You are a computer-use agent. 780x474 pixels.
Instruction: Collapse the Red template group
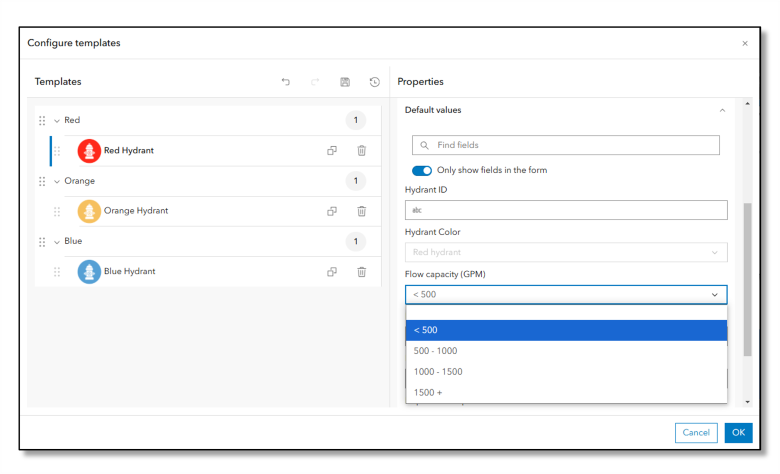[x=57, y=120]
